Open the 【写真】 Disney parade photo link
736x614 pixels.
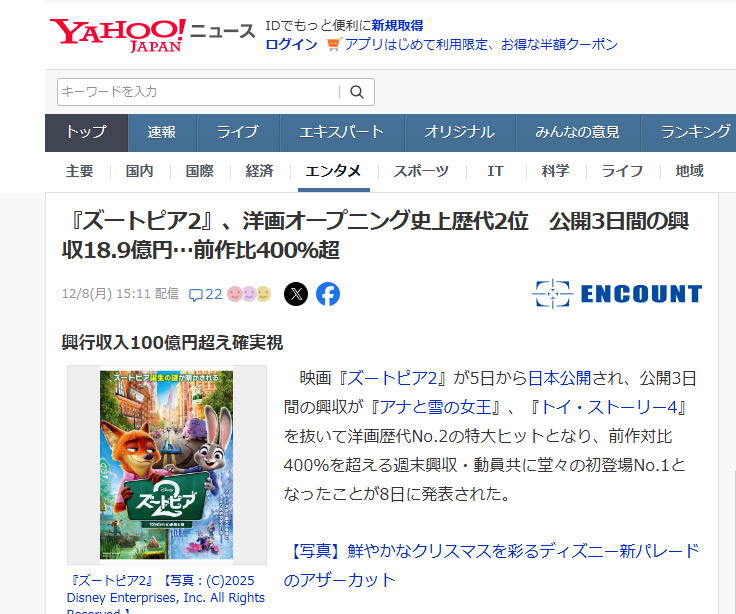pos(491,565)
